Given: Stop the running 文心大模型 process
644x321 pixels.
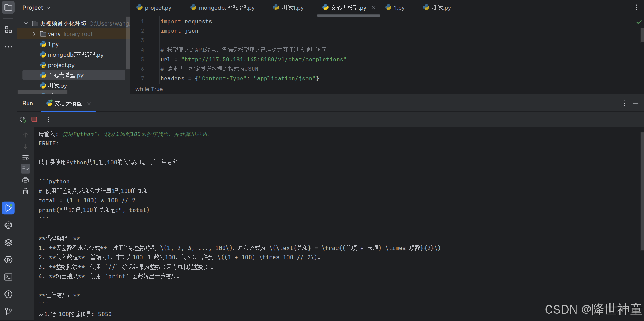Looking at the screenshot, I should coord(34,119).
